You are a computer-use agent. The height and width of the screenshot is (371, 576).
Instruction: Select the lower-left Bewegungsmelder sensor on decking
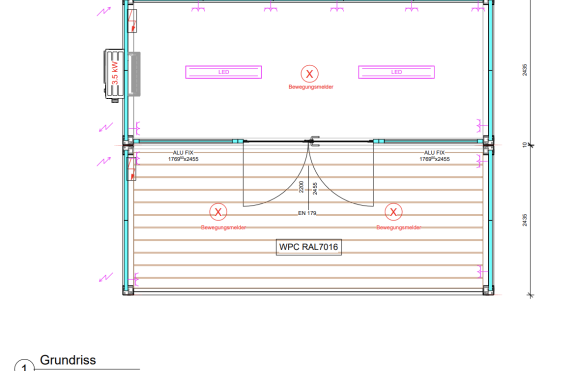(x=218, y=212)
